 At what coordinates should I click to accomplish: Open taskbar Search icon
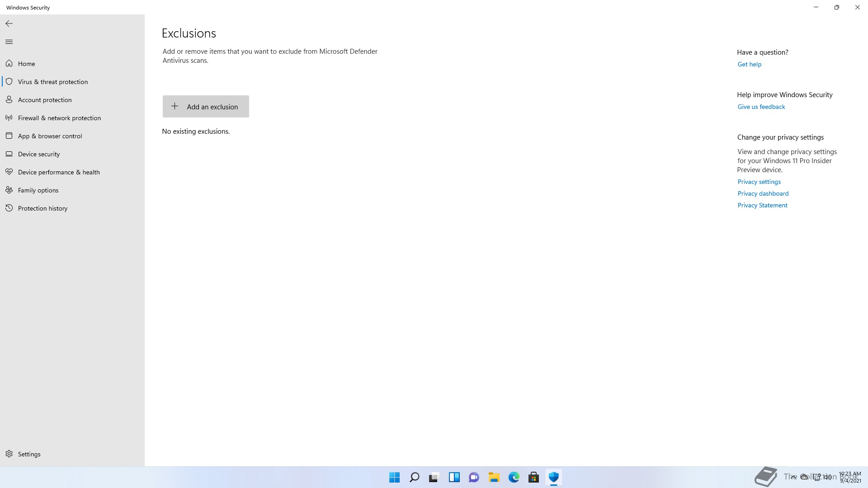click(414, 477)
